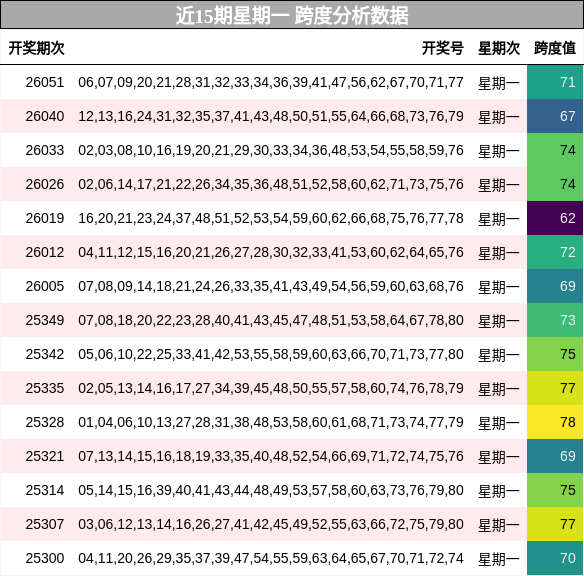Click span value 75 for issue 25314
The width and height of the screenshot is (584, 576).
(555, 490)
